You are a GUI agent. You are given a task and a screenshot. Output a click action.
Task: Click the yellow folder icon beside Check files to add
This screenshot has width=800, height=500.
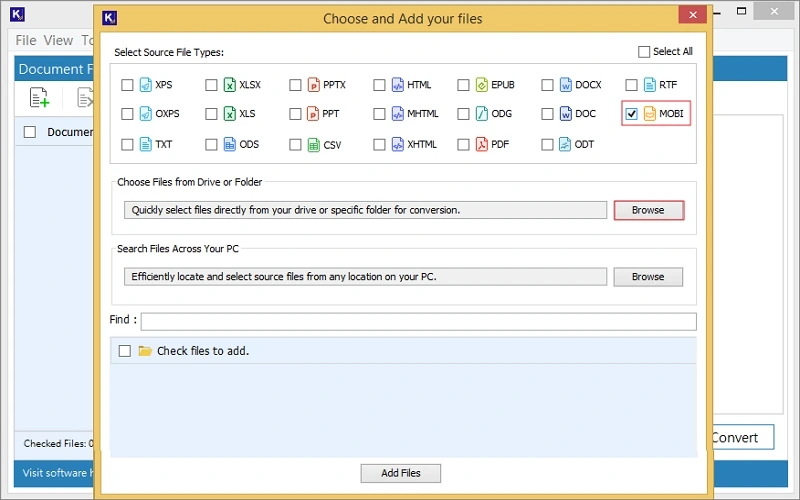point(145,351)
